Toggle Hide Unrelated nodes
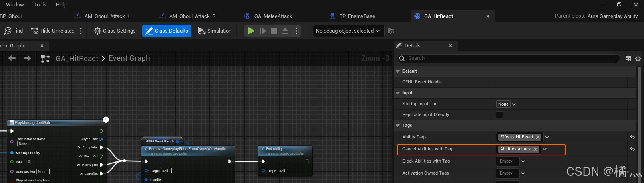This screenshot has width=644, height=183. 53,31
